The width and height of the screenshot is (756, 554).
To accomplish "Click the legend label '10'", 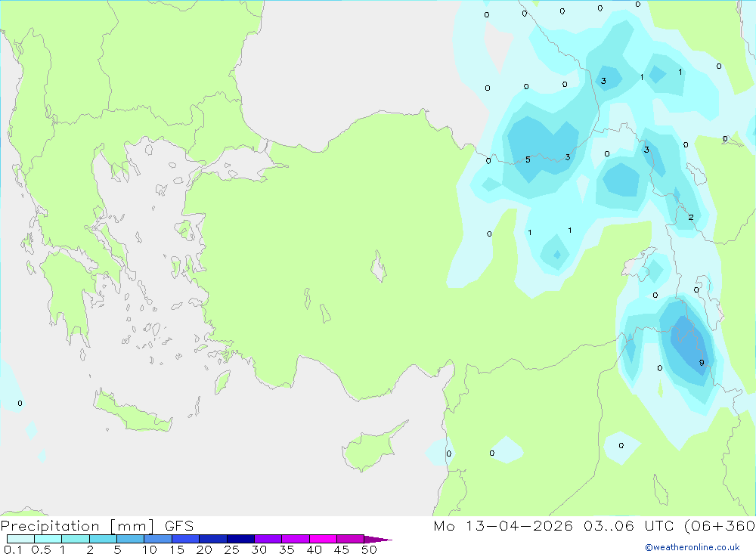I will 150,549.
